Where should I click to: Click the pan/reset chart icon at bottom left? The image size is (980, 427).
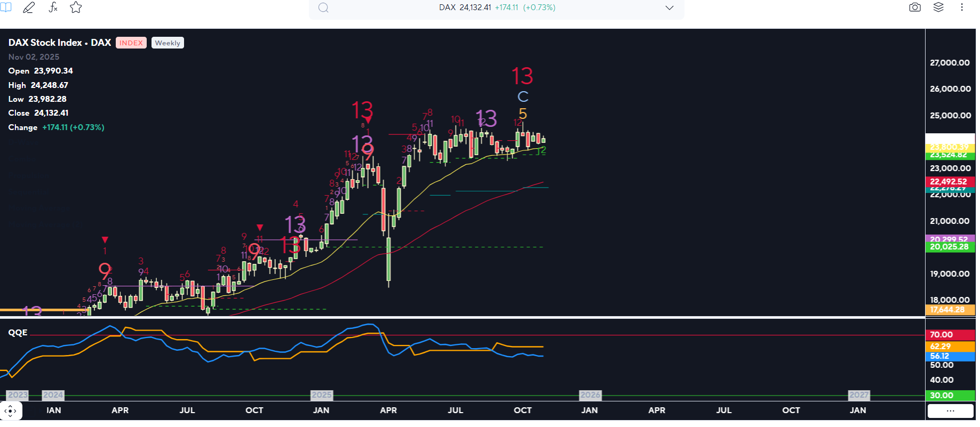[11, 411]
